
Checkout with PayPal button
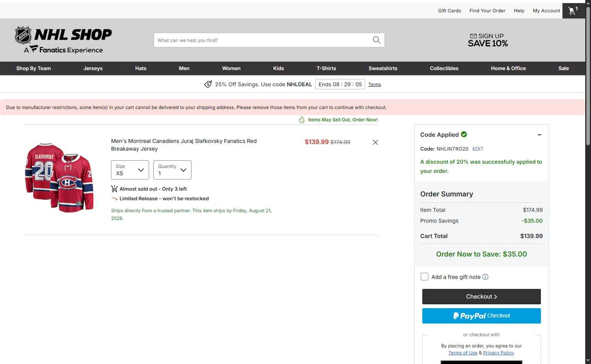pyautogui.click(x=482, y=316)
